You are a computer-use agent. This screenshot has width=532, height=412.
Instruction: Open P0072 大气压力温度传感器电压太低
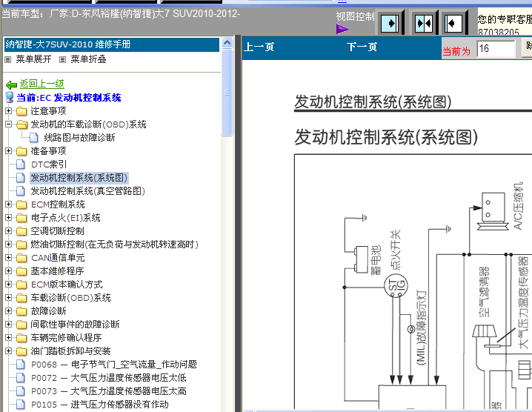(x=109, y=378)
